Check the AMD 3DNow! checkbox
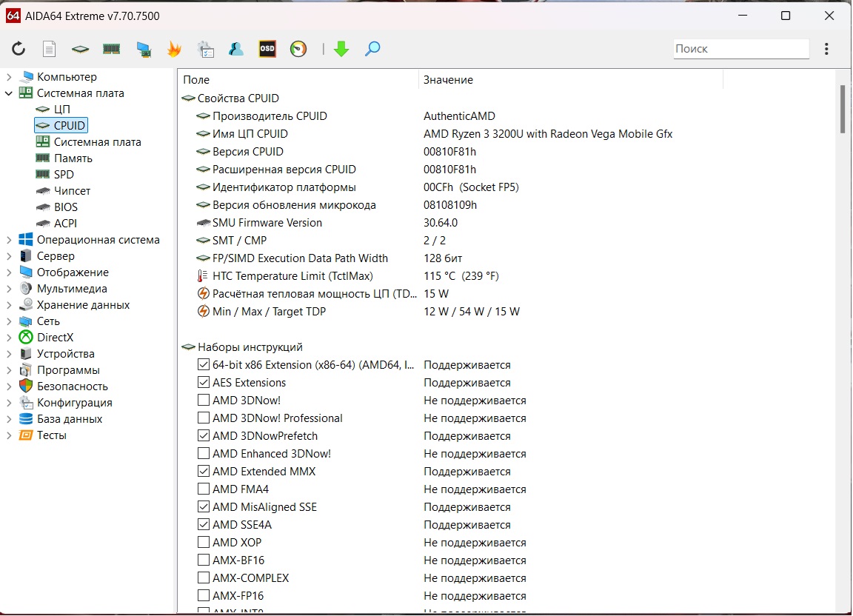Screen dimensions: 853x616 coord(204,401)
